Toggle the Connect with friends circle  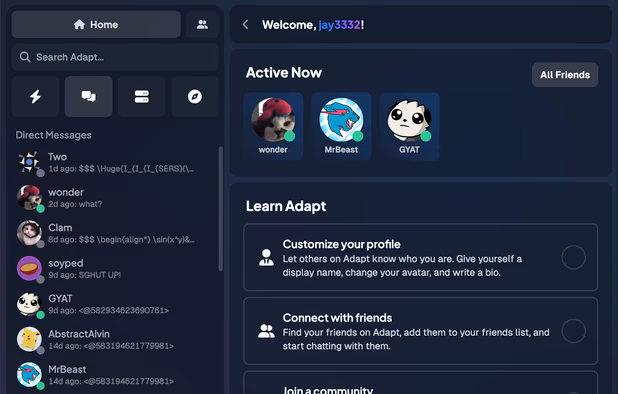click(573, 331)
